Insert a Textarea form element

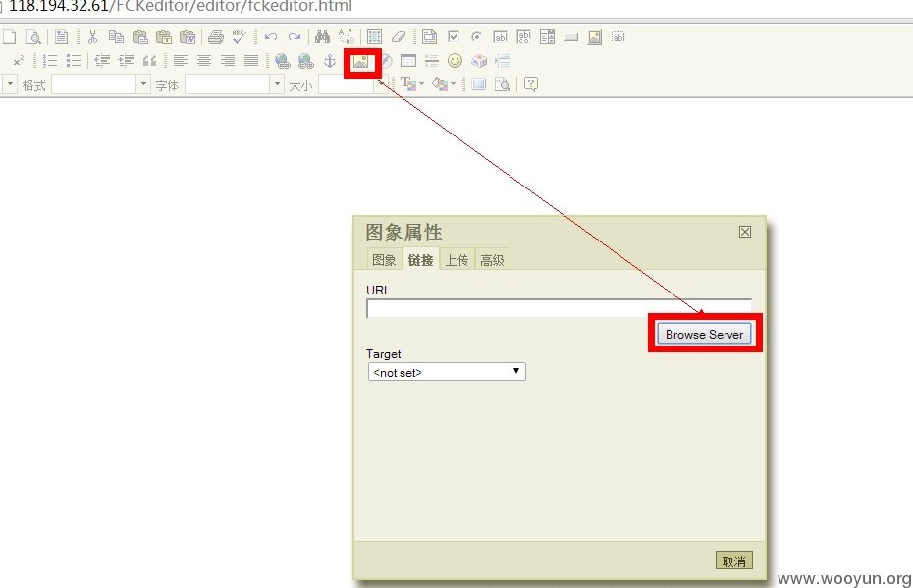pyautogui.click(x=523, y=37)
